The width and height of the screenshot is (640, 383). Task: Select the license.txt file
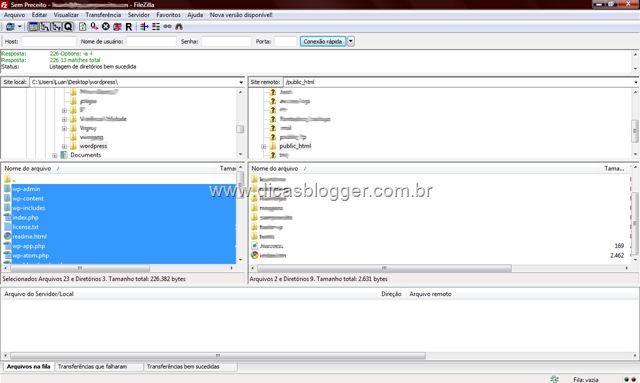pyautogui.click(x=25, y=227)
